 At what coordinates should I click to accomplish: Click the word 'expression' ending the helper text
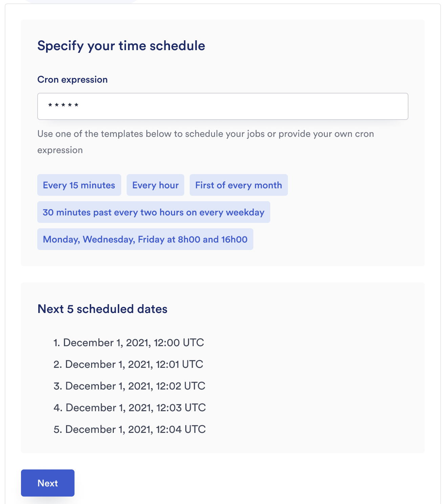pos(60,150)
